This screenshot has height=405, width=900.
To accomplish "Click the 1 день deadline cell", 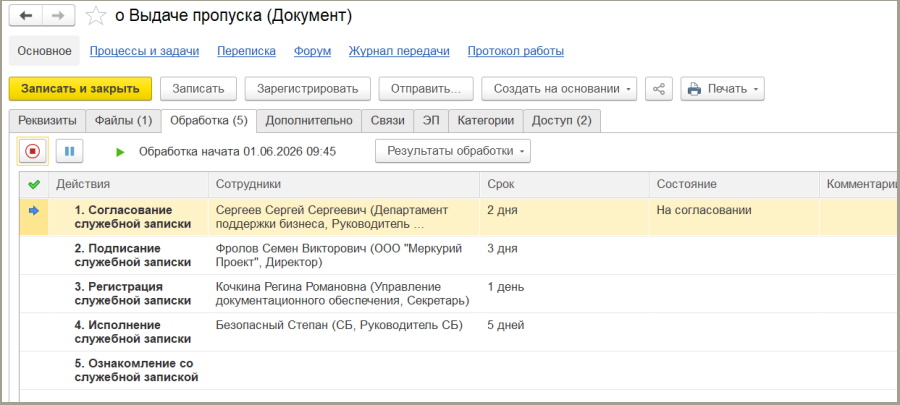I will tap(565, 294).
